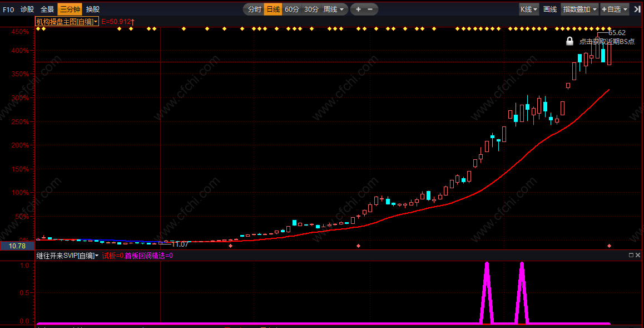
Task: Open the F10 company info page
Action: point(8,9)
